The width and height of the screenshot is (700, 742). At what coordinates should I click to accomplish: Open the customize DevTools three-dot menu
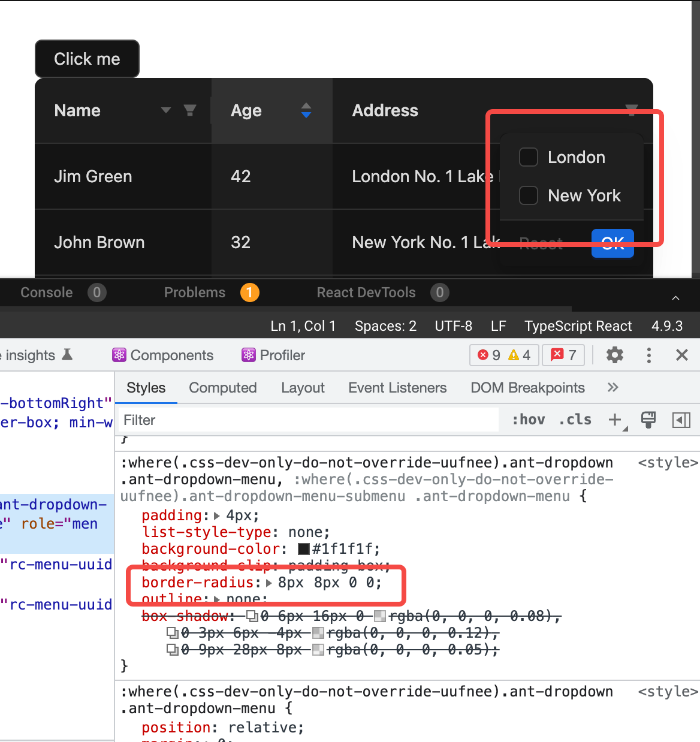coord(648,355)
